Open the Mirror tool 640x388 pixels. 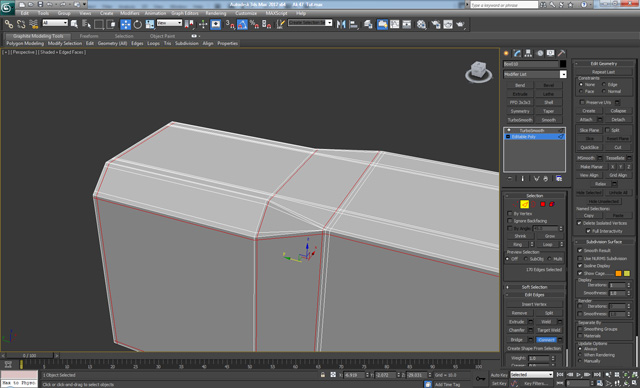[341, 24]
